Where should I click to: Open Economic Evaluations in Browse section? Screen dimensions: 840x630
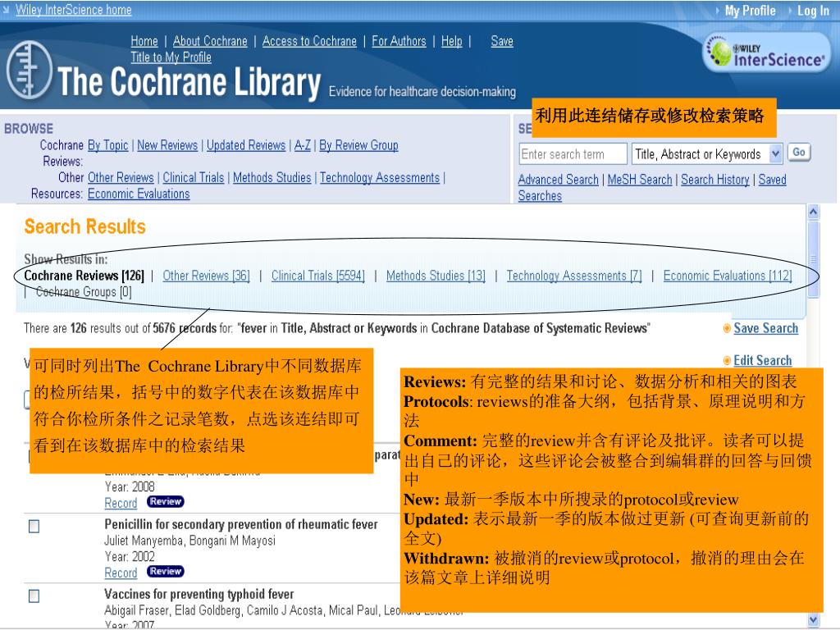(x=139, y=194)
